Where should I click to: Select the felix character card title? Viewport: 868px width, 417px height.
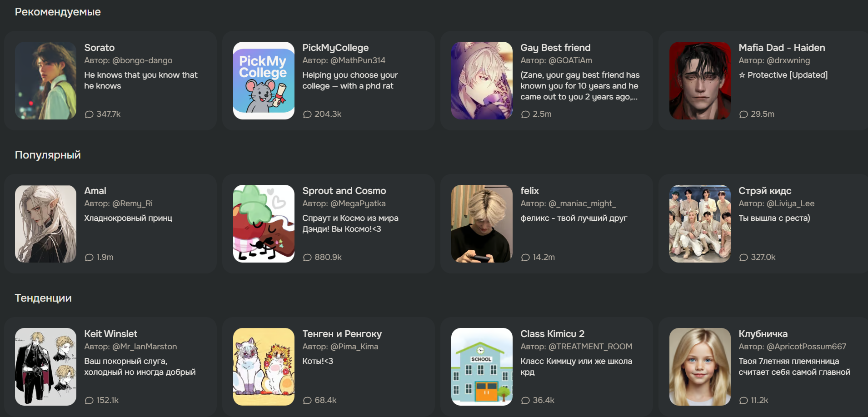pyautogui.click(x=529, y=191)
